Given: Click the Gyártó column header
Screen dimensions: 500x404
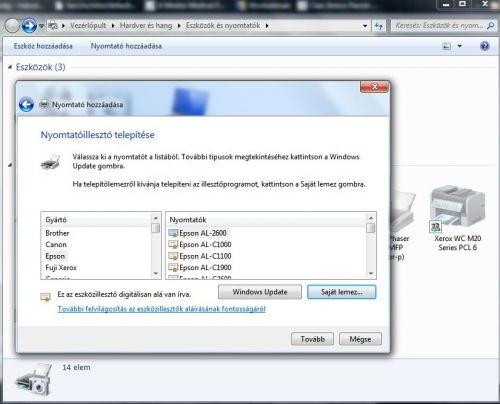Looking at the screenshot, I should (96, 220).
